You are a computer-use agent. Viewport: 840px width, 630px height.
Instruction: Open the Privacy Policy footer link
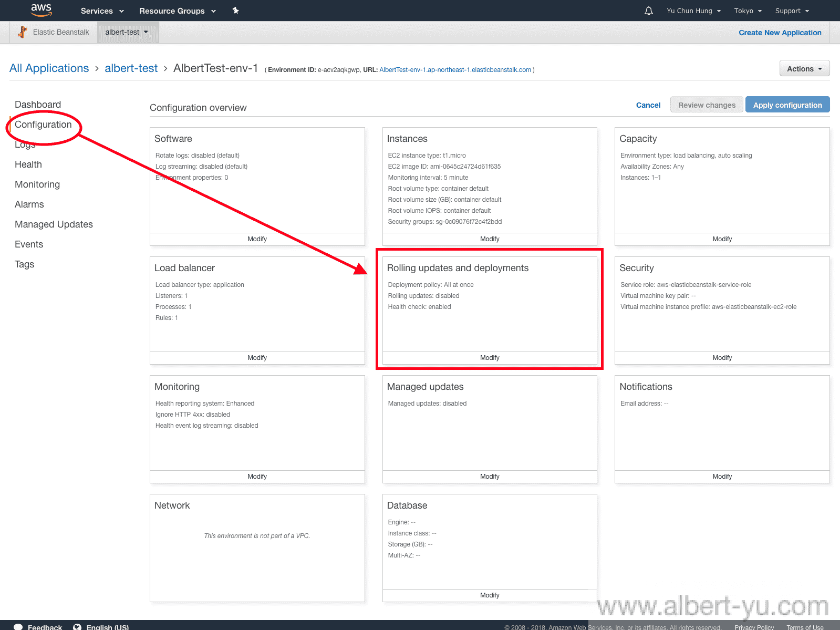click(754, 627)
